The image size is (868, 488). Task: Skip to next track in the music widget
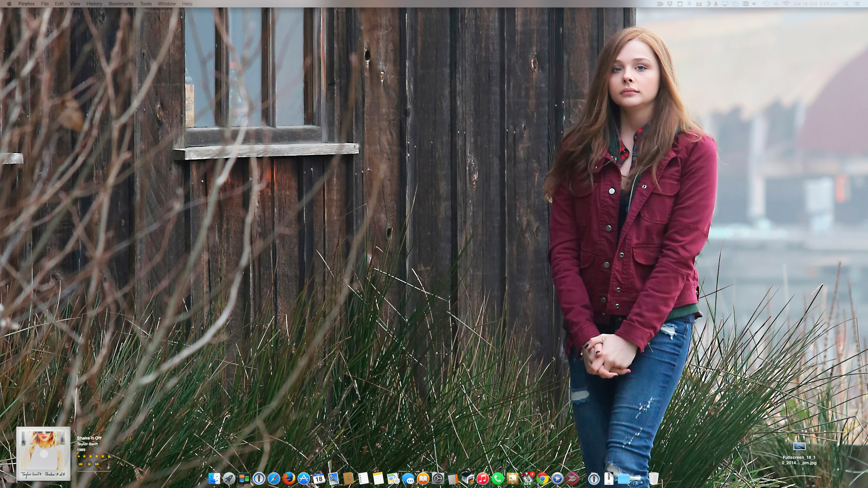pos(97,464)
